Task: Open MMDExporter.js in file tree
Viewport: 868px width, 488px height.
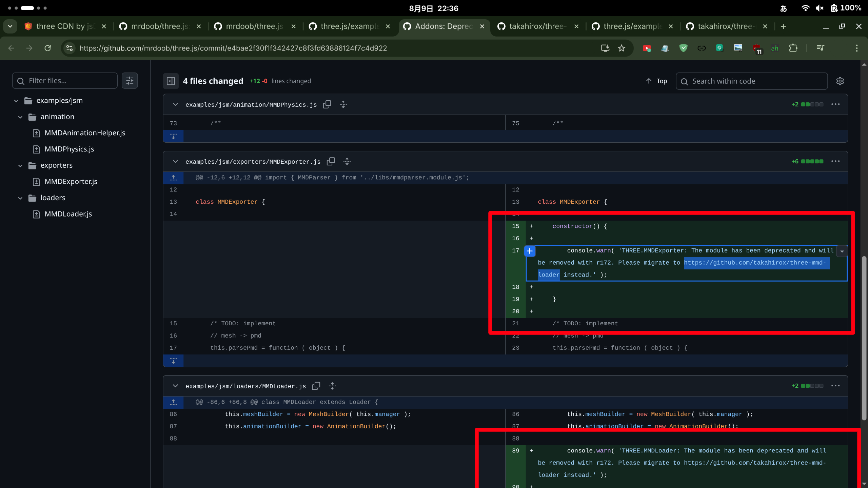Action: 71,182
